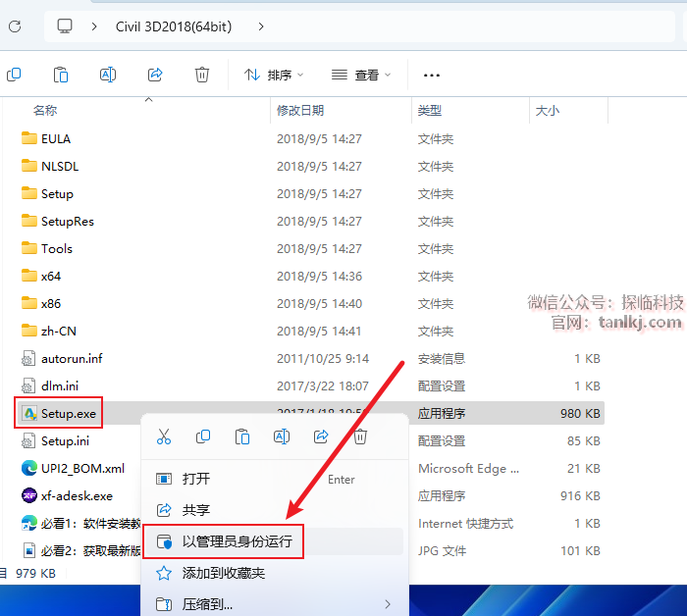The image size is (687, 616).
Task: Refresh the folder using the address bar icon
Action: (x=15, y=26)
